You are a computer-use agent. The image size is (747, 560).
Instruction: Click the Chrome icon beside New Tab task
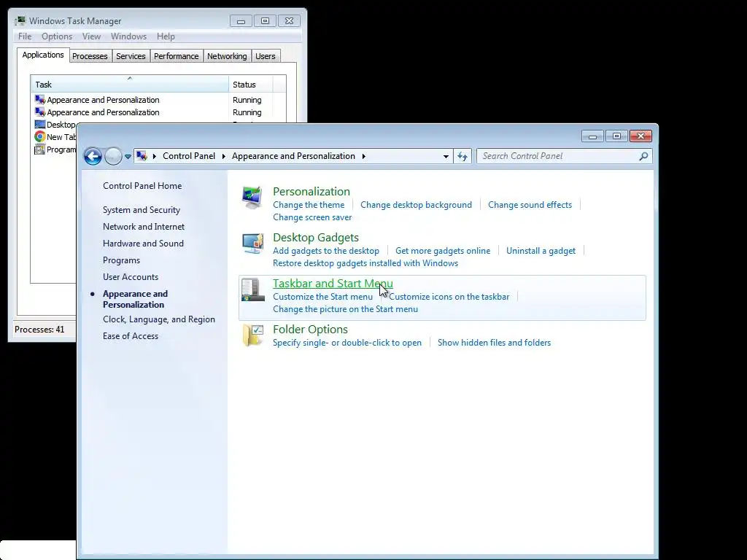pyautogui.click(x=40, y=136)
